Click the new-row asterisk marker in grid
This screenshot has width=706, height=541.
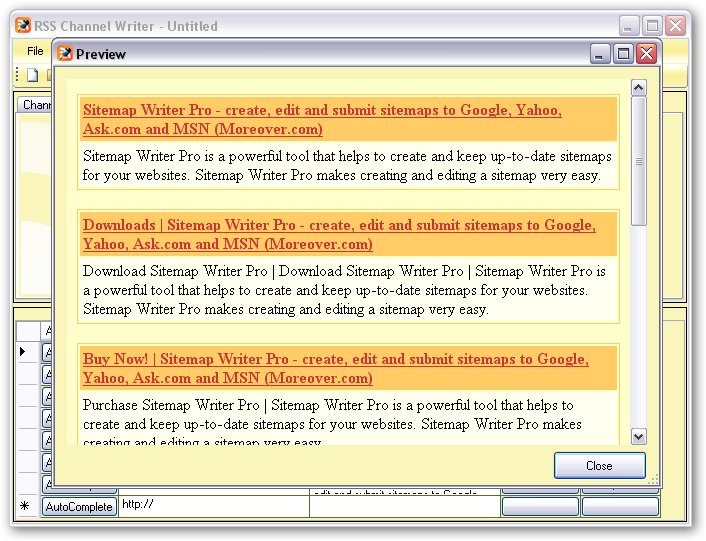pos(25,506)
